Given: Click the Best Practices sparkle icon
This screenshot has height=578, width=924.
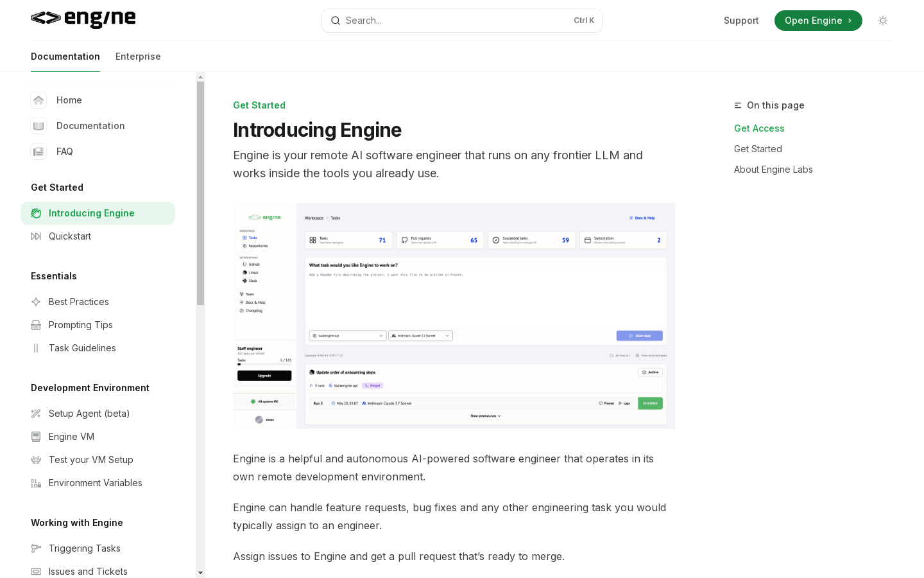Looking at the screenshot, I should pyautogui.click(x=36, y=302).
